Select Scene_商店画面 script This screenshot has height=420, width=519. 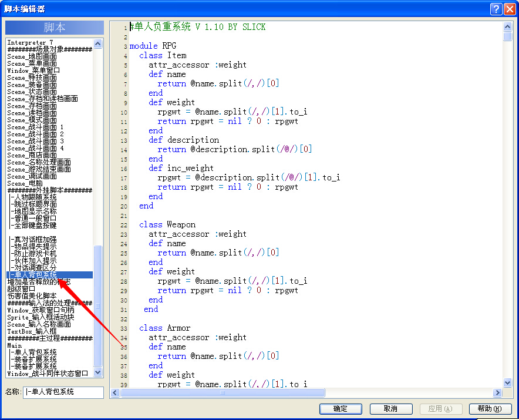click(32, 155)
